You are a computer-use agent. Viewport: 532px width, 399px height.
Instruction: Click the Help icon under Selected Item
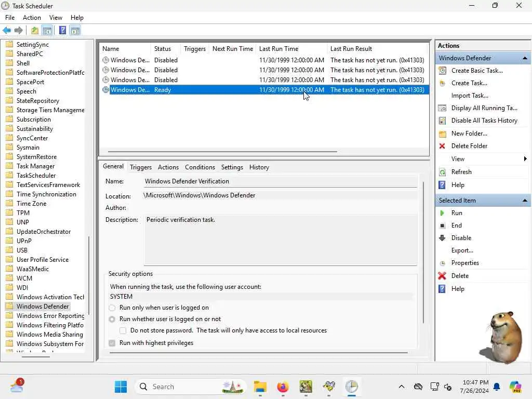pos(442,289)
